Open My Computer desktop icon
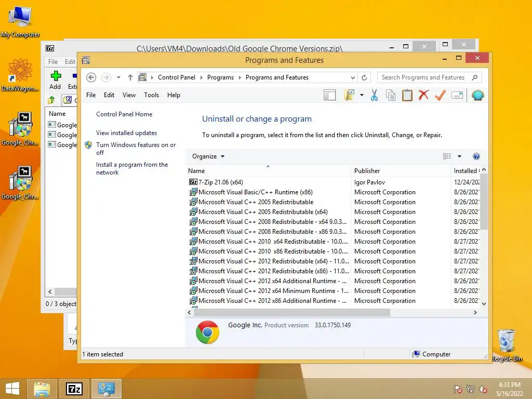Image resolution: width=532 pixels, height=399 pixels. tap(20, 21)
